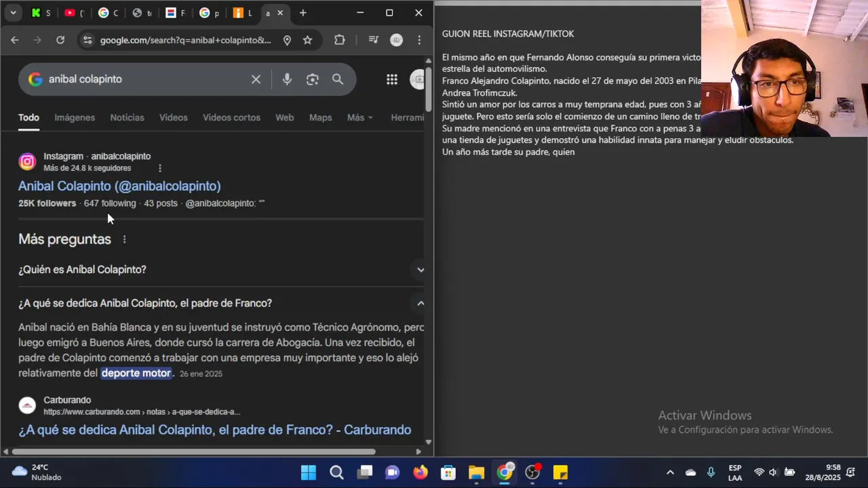This screenshot has height=488, width=868.
Task: Open site information icon beside the URL
Action: [x=87, y=40]
